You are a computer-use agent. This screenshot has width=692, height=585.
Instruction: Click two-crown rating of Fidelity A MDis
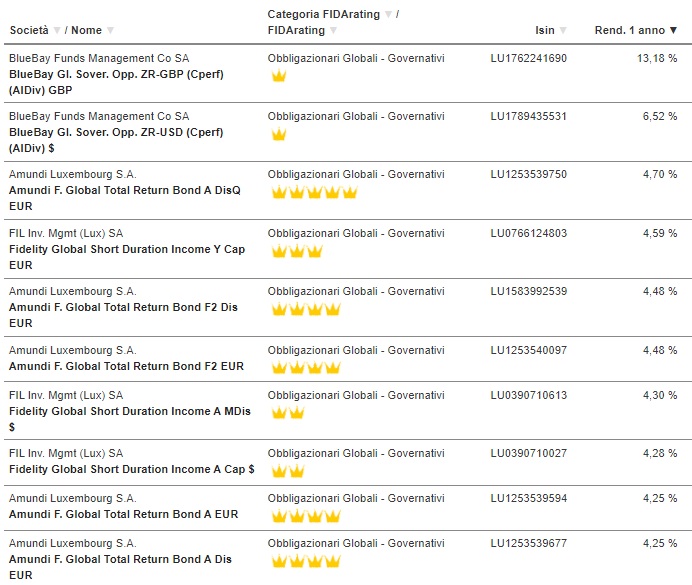point(288,412)
